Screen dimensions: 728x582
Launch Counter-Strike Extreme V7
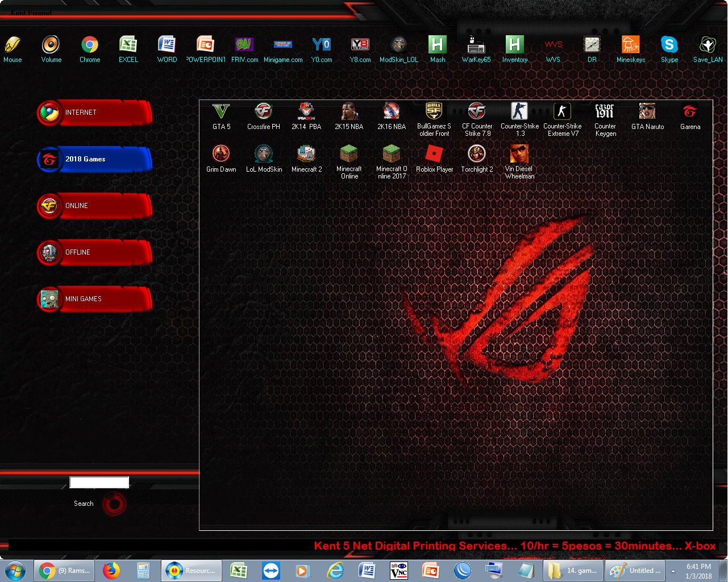(563, 119)
